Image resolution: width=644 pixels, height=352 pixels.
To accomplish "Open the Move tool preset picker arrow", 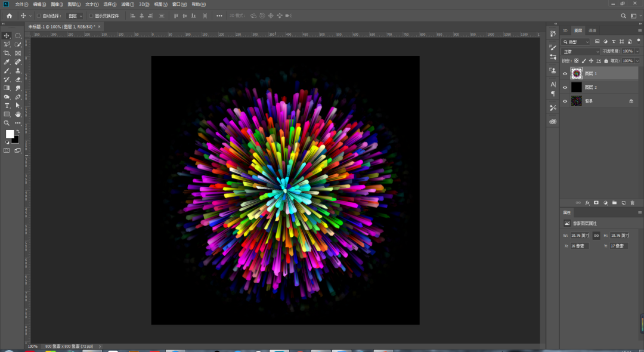I will tap(30, 16).
